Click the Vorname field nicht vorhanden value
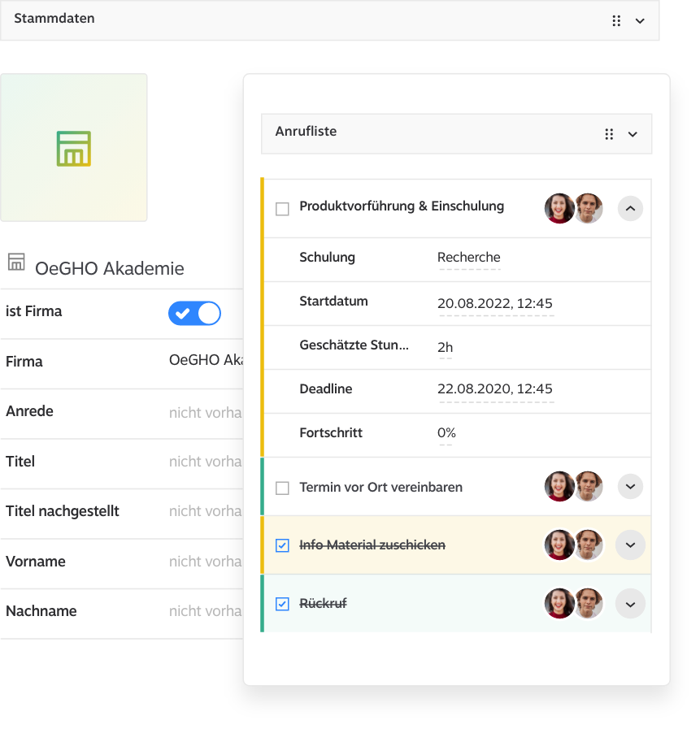 pyautogui.click(x=206, y=562)
